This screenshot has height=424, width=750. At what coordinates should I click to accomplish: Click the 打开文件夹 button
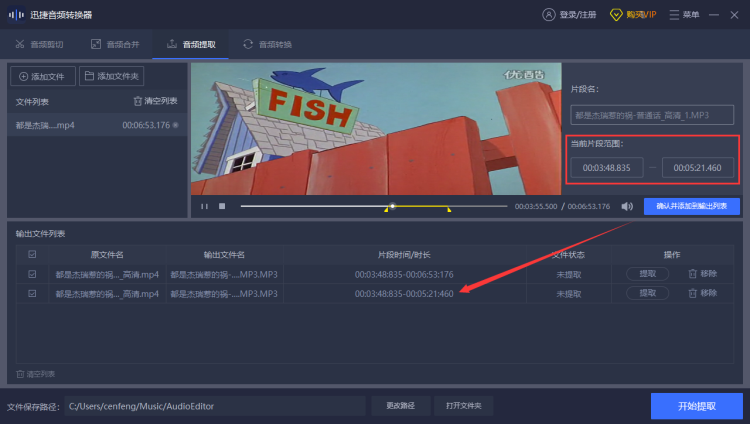click(x=463, y=406)
